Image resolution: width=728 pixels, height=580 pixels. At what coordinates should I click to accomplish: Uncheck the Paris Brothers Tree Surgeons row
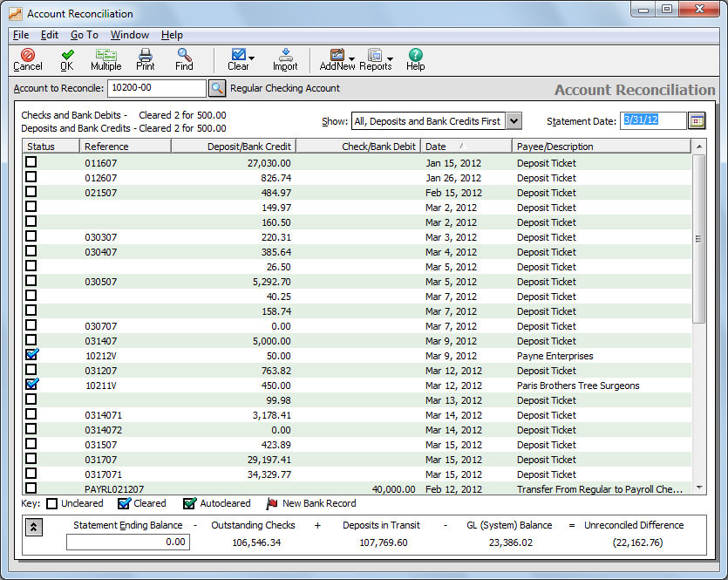[x=32, y=385]
